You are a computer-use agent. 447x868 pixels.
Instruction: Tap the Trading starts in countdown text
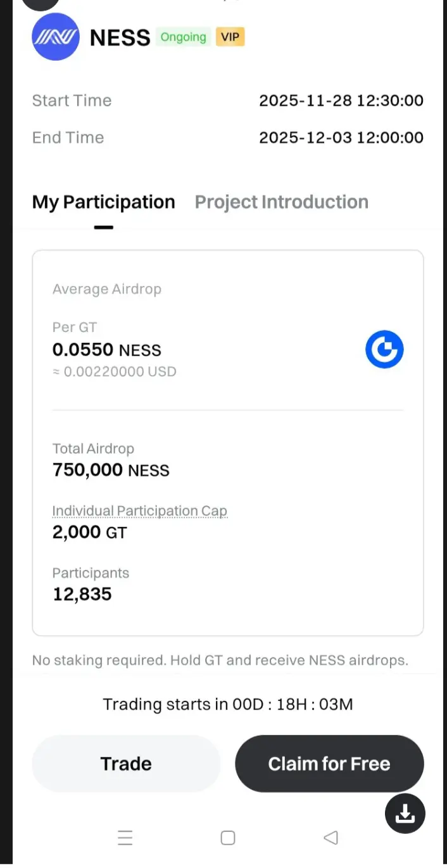(228, 704)
